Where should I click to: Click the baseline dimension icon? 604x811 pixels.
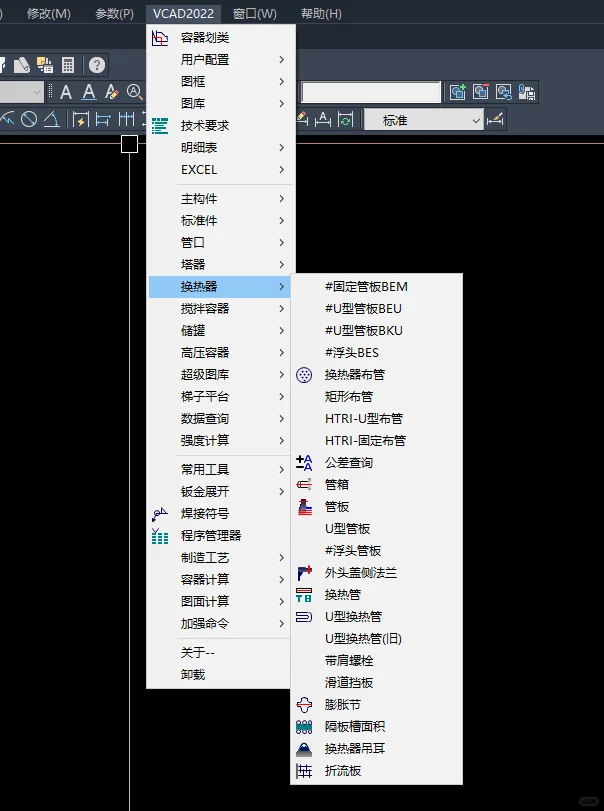(103, 120)
